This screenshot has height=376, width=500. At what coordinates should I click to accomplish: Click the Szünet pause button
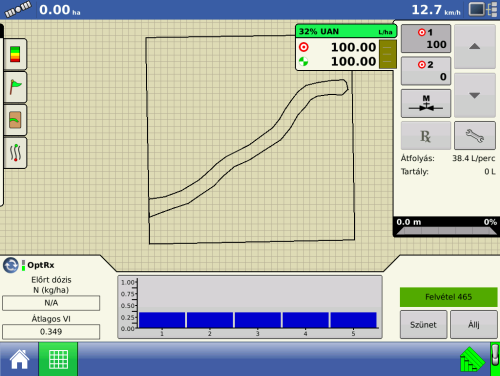[x=423, y=325]
